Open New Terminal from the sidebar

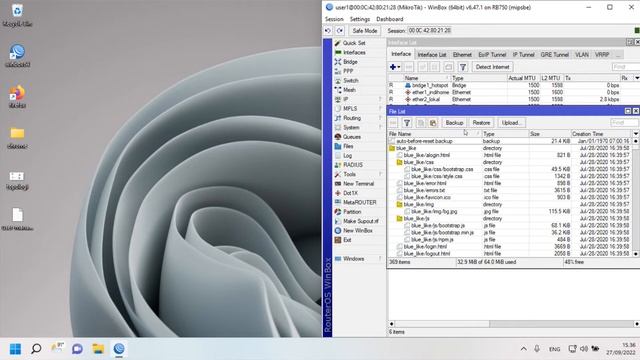click(x=358, y=184)
